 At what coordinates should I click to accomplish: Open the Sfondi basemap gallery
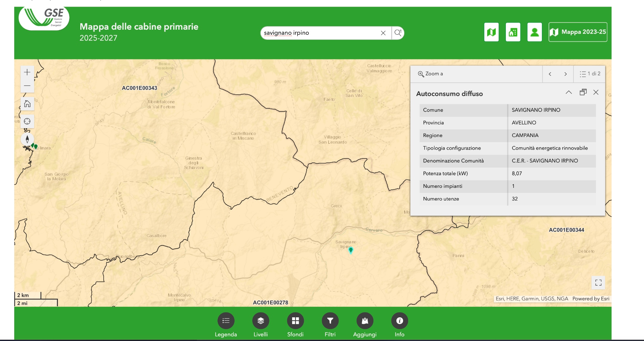pos(295,321)
